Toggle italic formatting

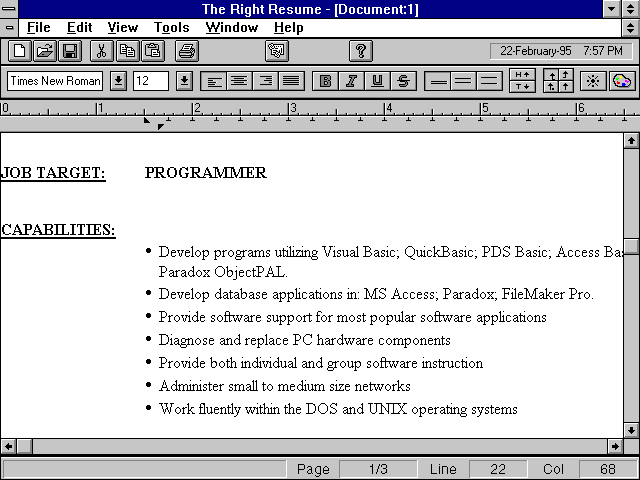coord(351,81)
